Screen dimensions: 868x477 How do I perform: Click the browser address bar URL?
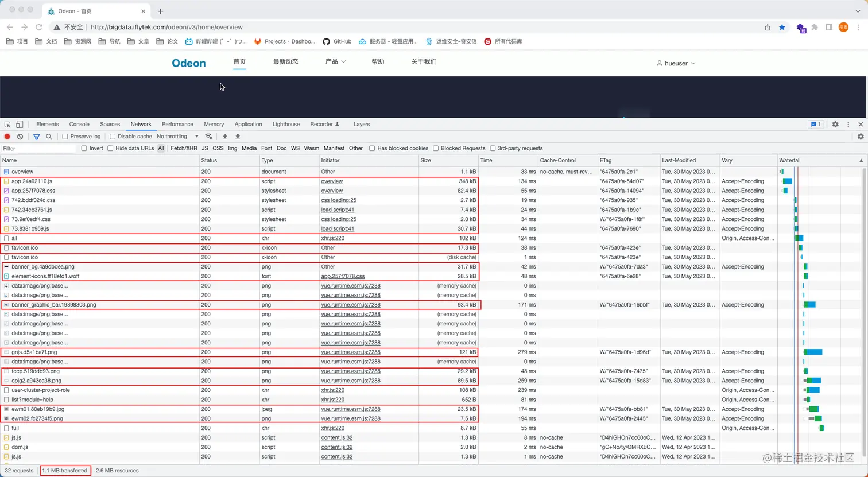click(x=166, y=27)
